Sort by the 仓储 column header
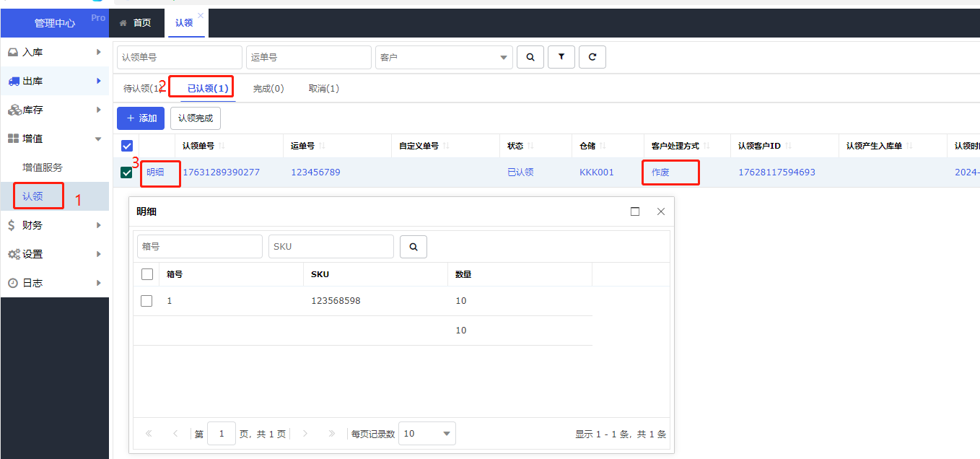 587,146
